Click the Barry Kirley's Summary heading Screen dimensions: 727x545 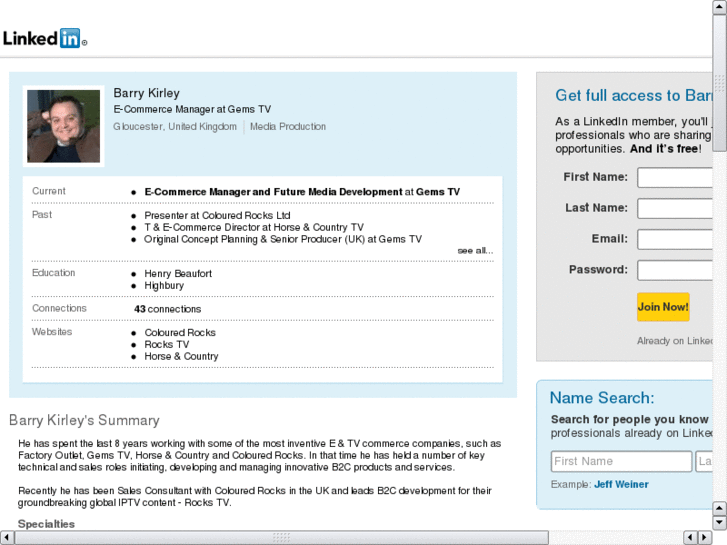[x=84, y=420]
